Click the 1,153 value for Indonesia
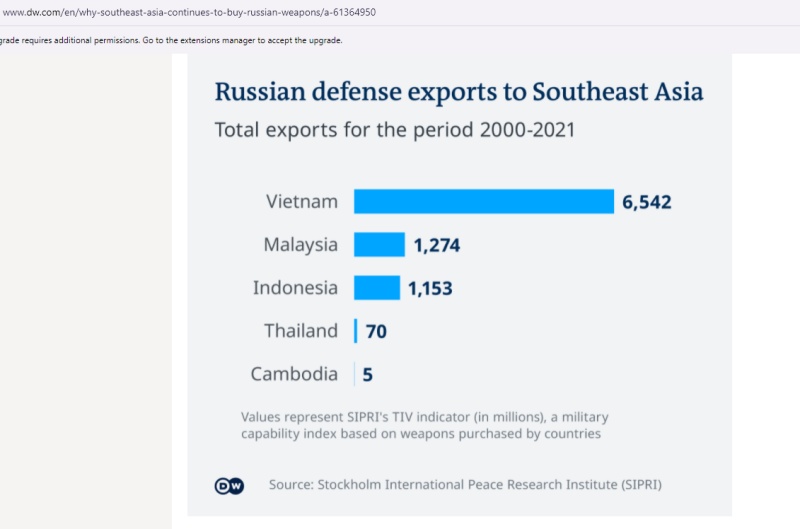This screenshot has height=529, width=800. pos(430,289)
